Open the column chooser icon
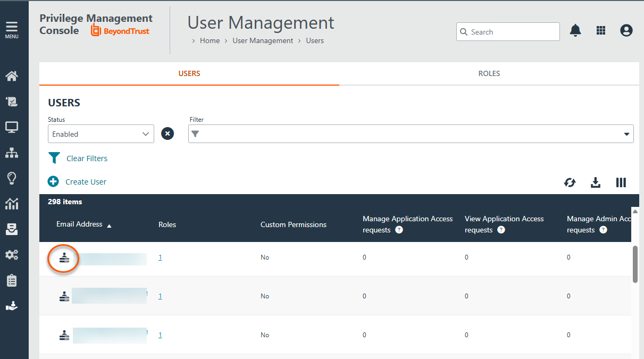This screenshot has width=644, height=359. pos(621,182)
